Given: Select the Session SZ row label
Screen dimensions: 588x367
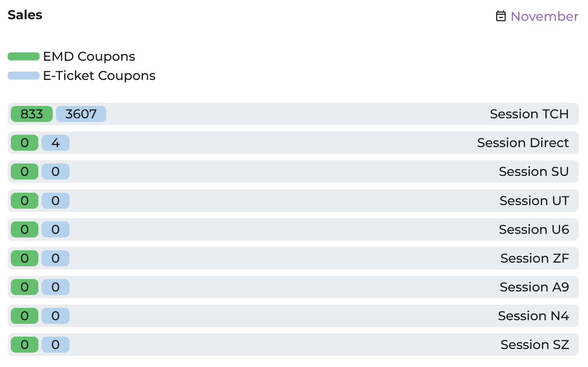Looking at the screenshot, I should (534, 345).
